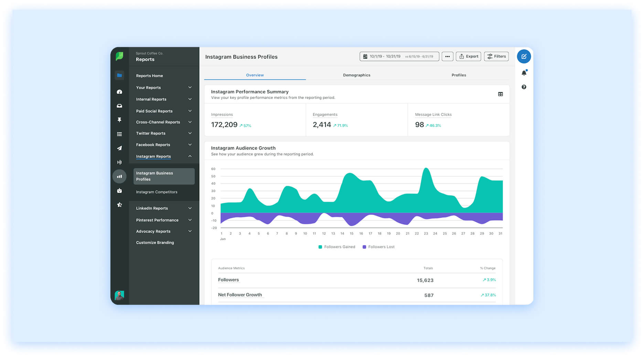Open the Filters panel
The width and height of the screenshot is (644, 357).
click(496, 56)
